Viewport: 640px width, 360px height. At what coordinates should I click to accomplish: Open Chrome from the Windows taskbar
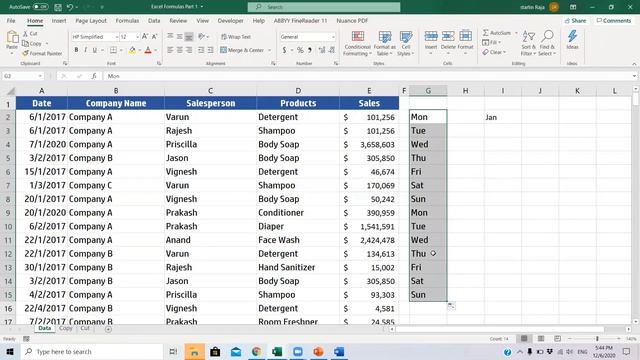[x=256, y=351]
